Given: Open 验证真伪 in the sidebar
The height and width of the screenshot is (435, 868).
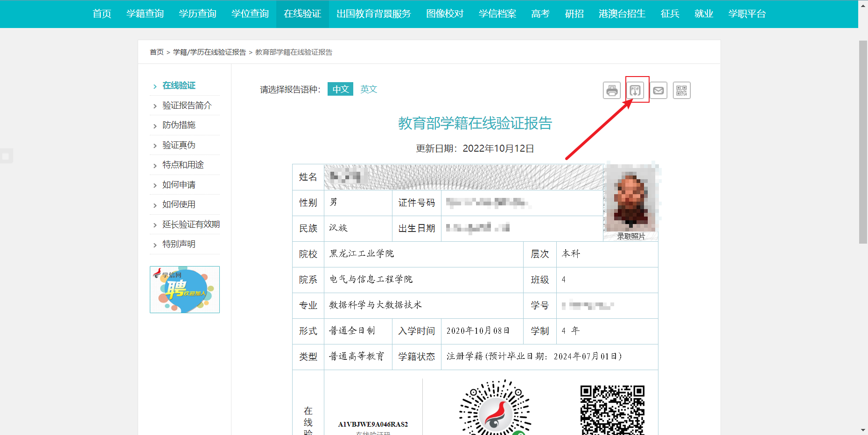Looking at the screenshot, I should click(179, 145).
